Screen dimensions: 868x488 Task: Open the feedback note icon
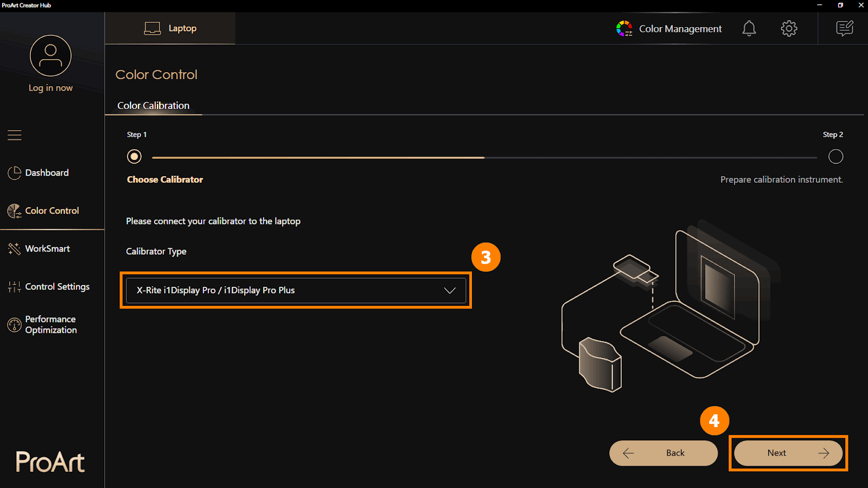845,28
